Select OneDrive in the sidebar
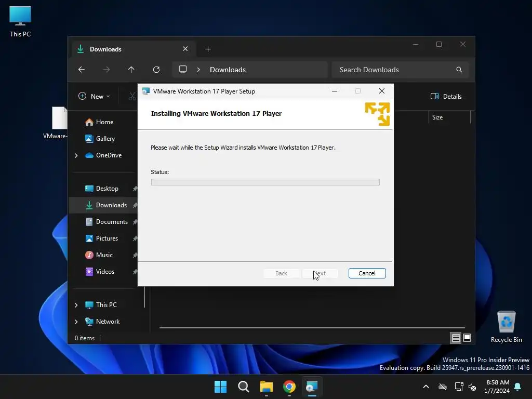The image size is (532, 399). [x=109, y=155]
